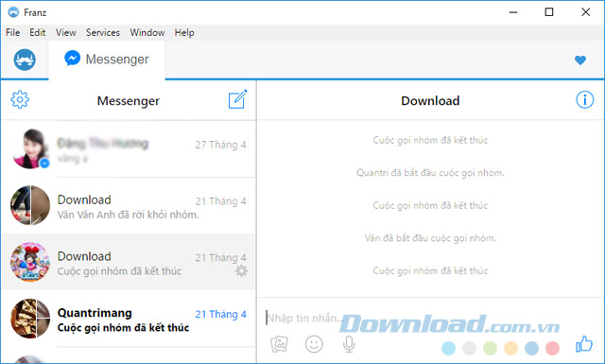Compose a new message with pencil icon

(237, 99)
